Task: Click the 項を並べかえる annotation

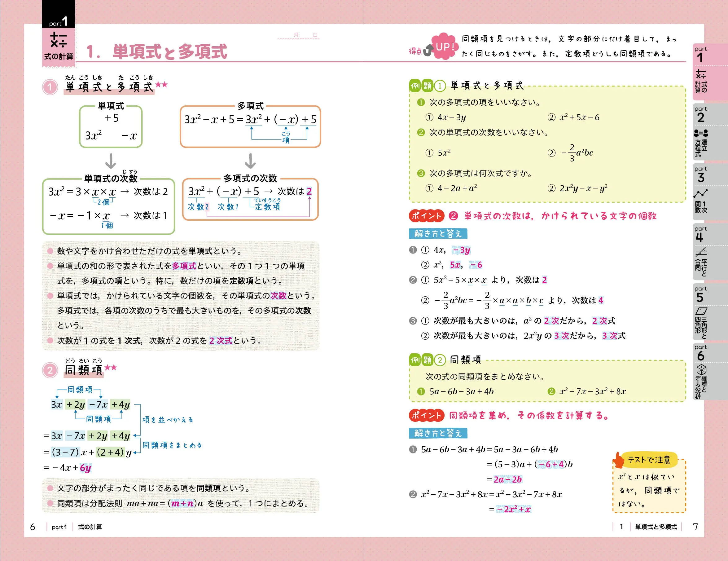Action: point(168,420)
